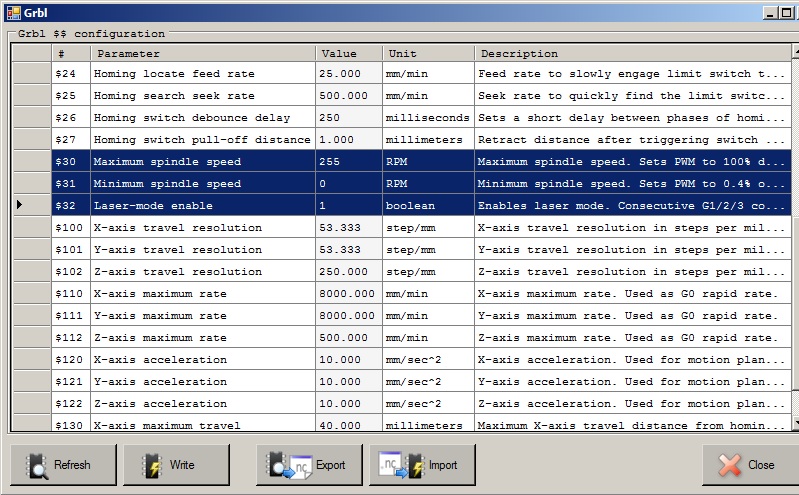This screenshot has width=799, height=495.
Task: Click the $120 number cell
Action: coord(71,359)
